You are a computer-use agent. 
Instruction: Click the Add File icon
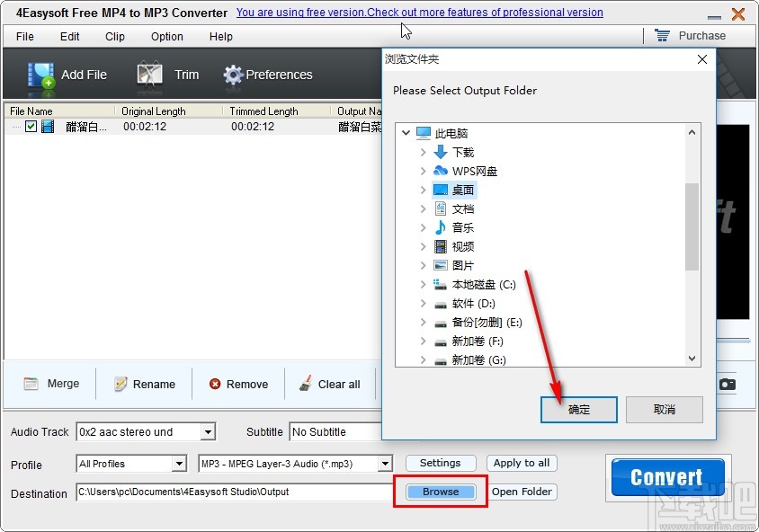(x=40, y=75)
